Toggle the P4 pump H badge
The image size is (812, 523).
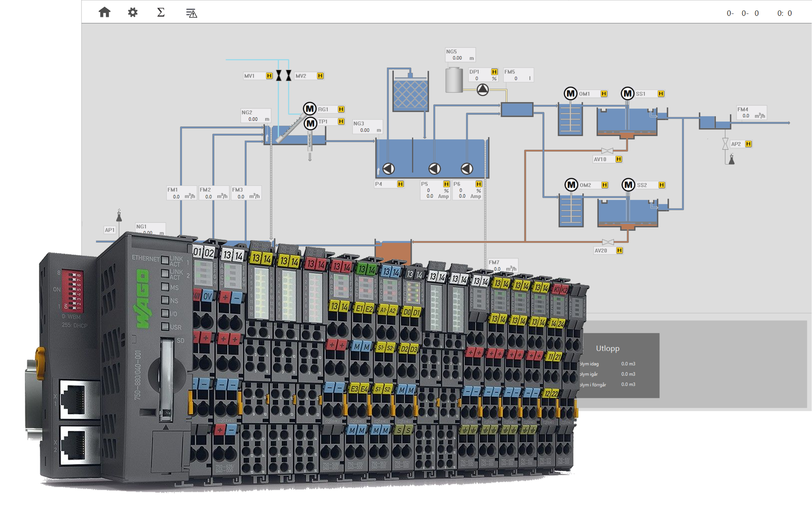coord(400,184)
